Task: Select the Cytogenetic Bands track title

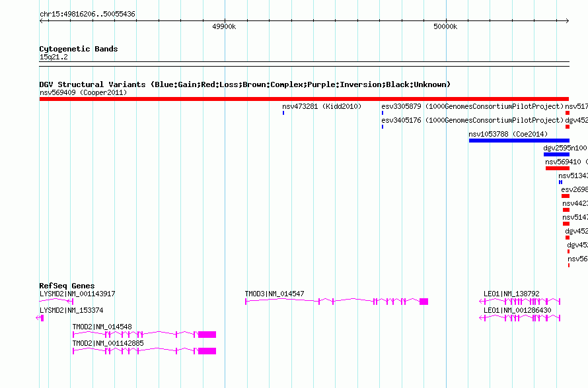Action: pyautogui.click(x=79, y=49)
